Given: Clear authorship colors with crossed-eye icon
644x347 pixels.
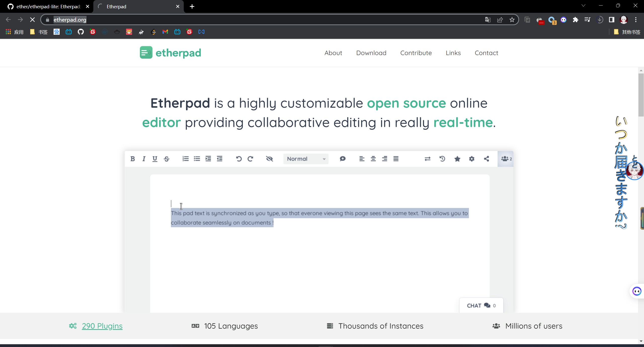Looking at the screenshot, I should (269, 159).
